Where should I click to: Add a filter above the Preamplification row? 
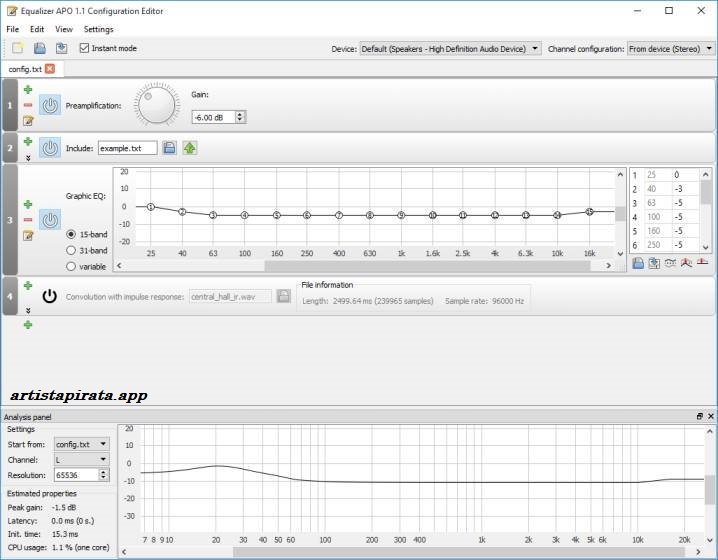(28, 89)
